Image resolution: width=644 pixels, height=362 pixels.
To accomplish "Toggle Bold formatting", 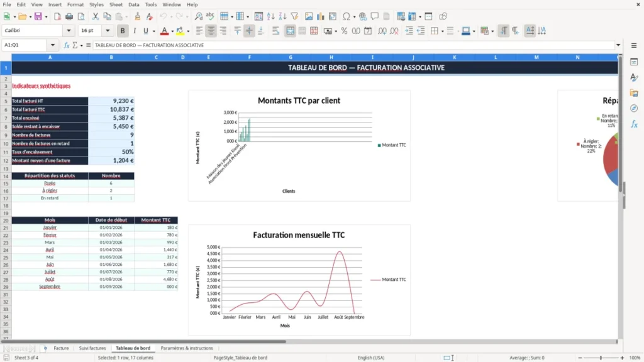I will pos(123,31).
